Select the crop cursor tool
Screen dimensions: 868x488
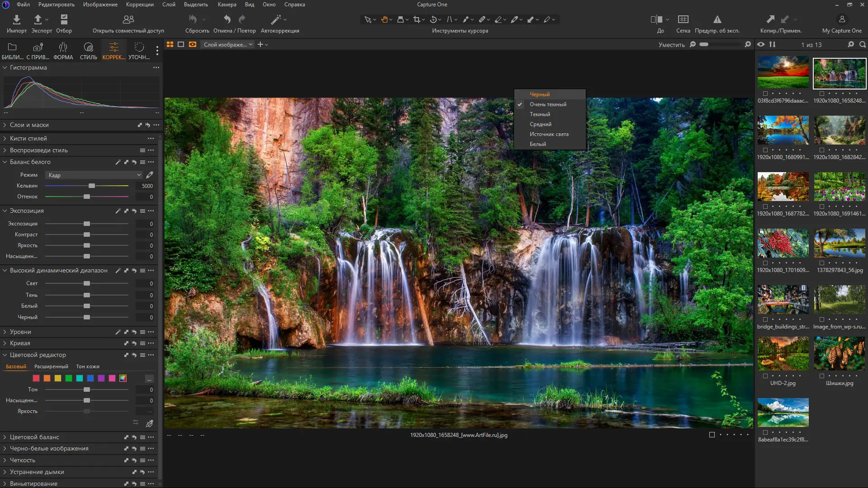click(x=417, y=19)
